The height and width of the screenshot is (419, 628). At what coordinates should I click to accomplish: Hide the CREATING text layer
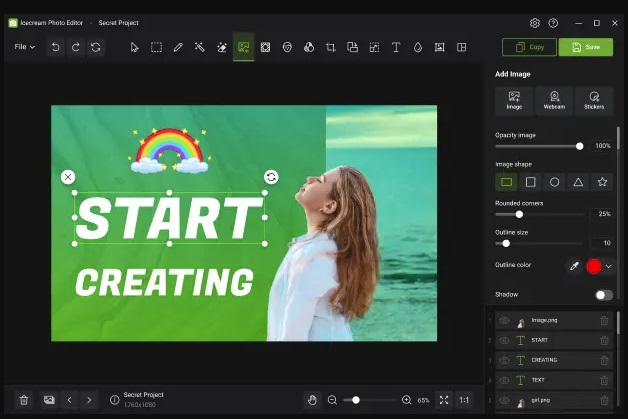click(505, 360)
